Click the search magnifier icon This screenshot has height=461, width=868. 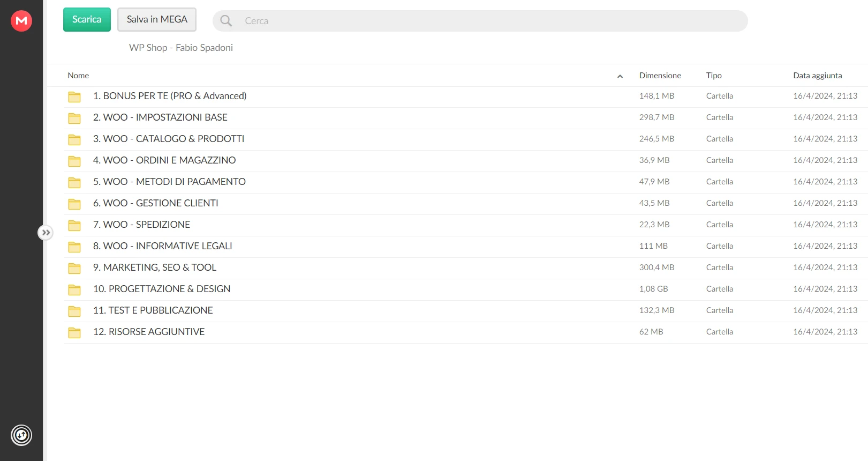click(x=226, y=21)
